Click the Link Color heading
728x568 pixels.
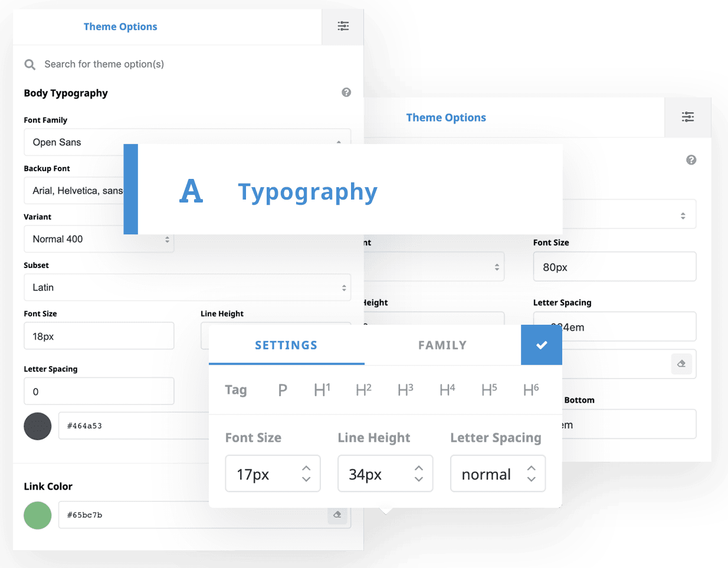coord(48,487)
